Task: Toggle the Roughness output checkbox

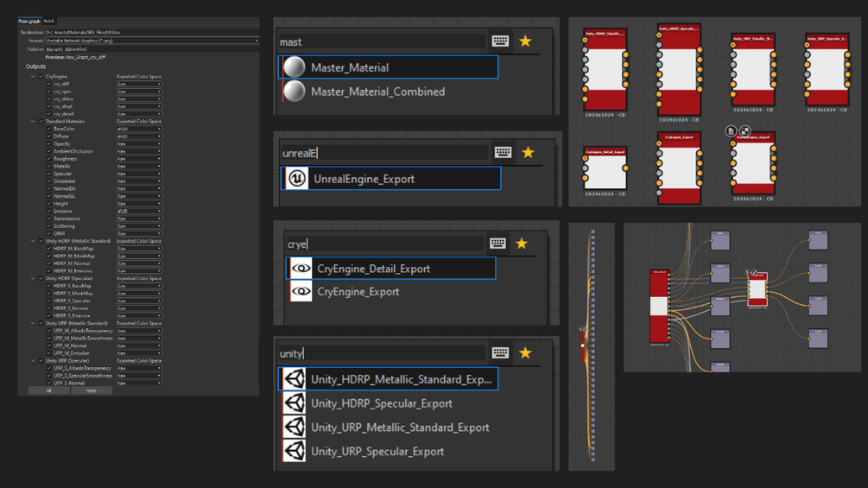Action: pyautogui.click(x=48, y=158)
